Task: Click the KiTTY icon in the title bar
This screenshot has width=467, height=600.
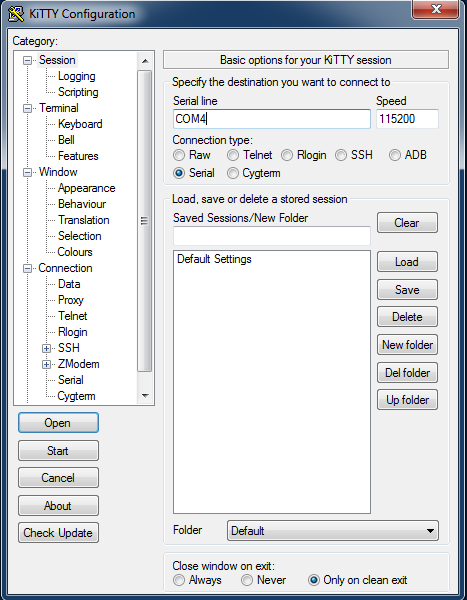Action: [16, 14]
